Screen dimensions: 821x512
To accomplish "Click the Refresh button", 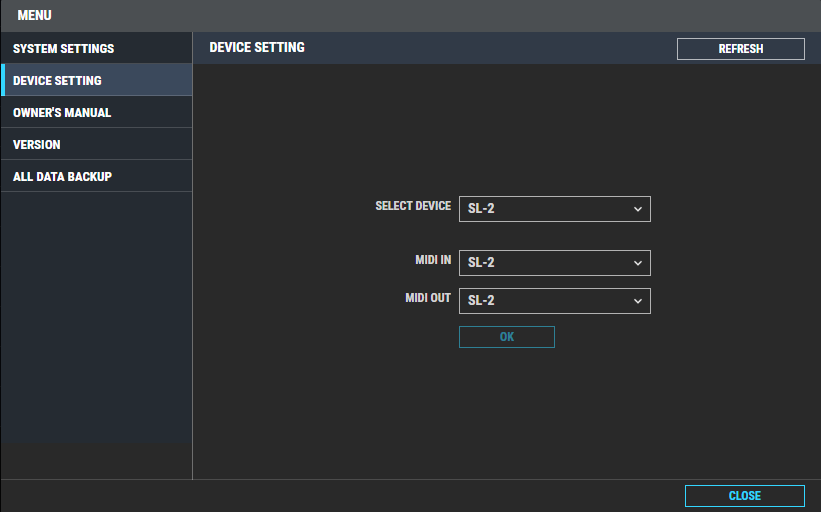I will [x=740, y=49].
